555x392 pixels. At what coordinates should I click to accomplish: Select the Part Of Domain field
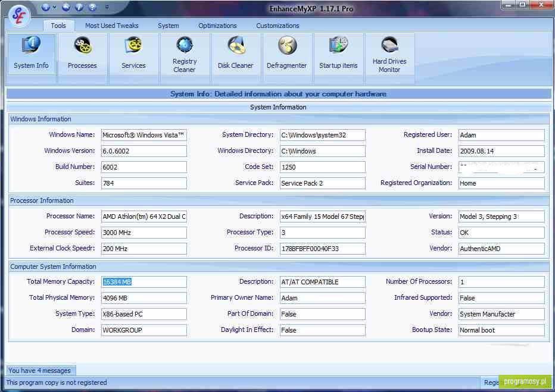[322, 314]
